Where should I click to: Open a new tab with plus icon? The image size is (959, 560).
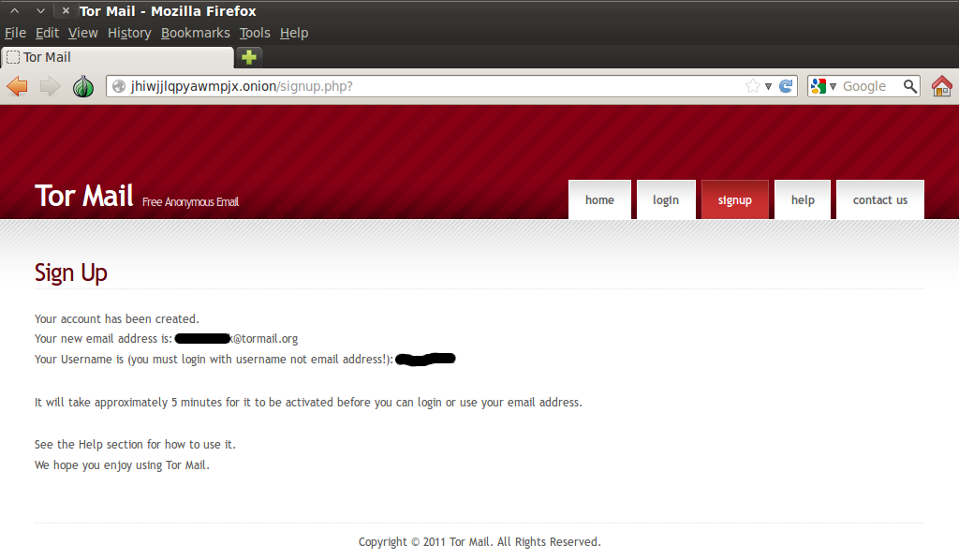click(x=249, y=57)
